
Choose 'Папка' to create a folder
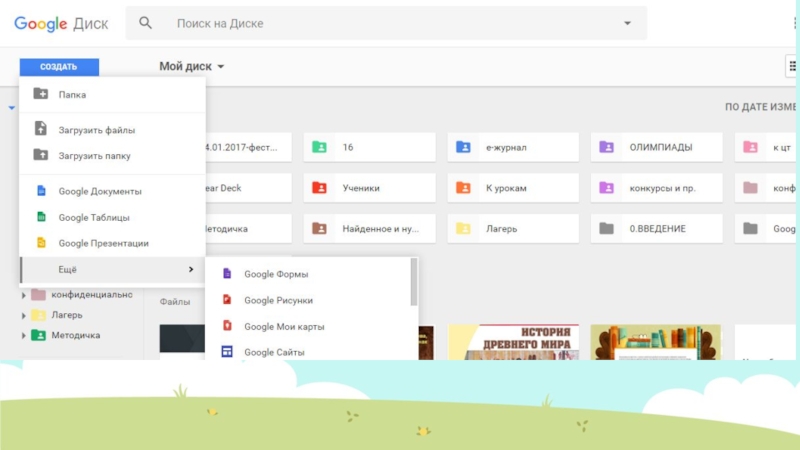113,94
